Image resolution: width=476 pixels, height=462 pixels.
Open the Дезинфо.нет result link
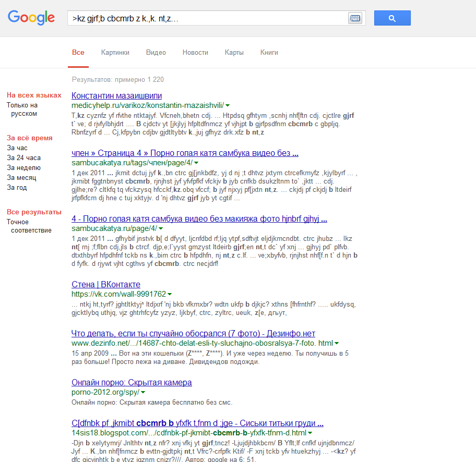tap(193, 333)
